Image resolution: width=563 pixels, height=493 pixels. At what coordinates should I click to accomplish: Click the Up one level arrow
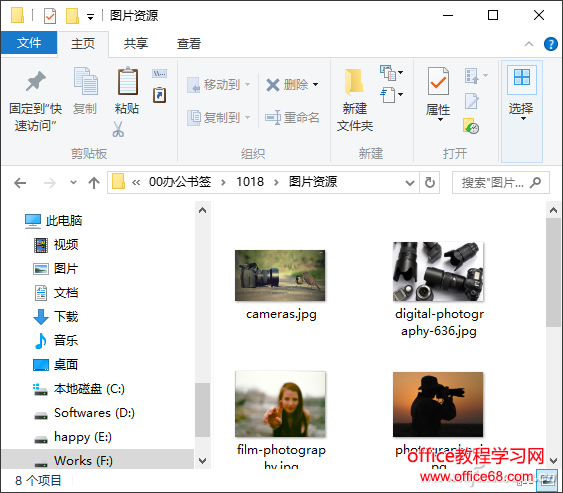pyautogui.click(x=94, y=183)
